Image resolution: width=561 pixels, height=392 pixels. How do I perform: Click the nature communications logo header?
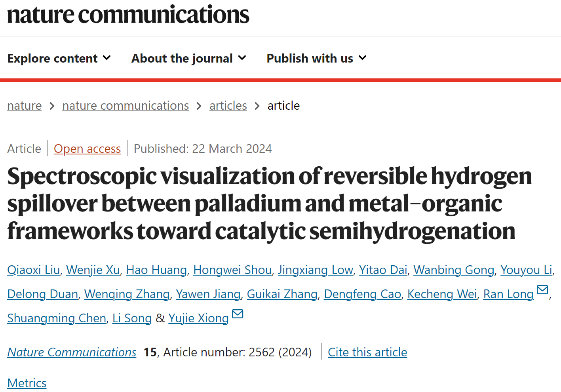click(128, 15)
